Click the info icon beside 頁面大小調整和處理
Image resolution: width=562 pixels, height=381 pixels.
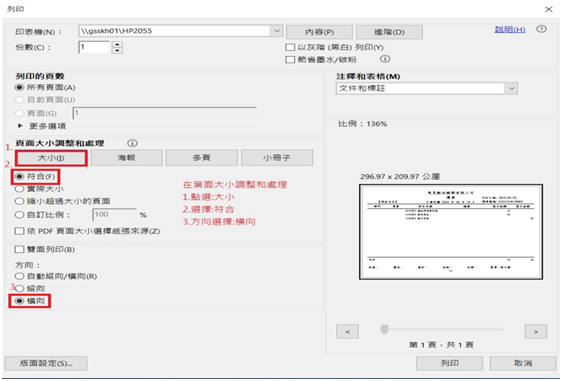[132, 143]
